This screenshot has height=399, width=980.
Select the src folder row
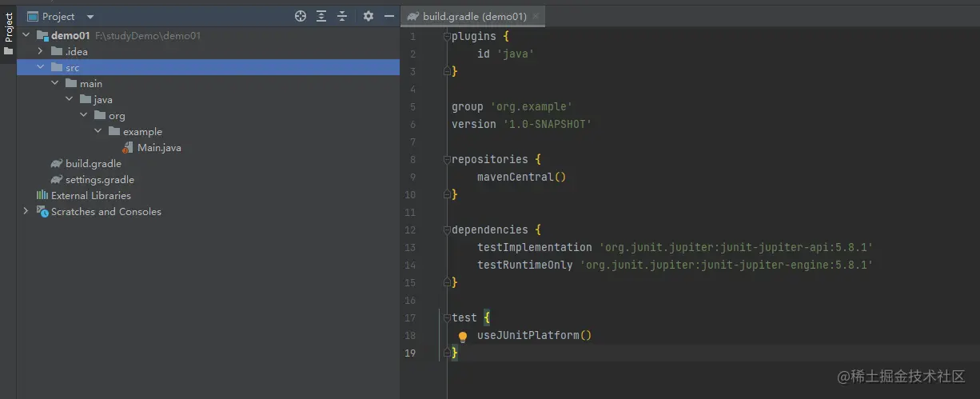point(208,67)
